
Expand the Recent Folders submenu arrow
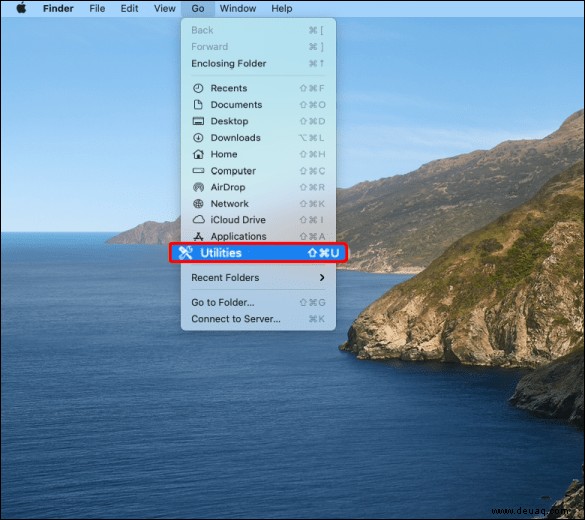point(322,278)
